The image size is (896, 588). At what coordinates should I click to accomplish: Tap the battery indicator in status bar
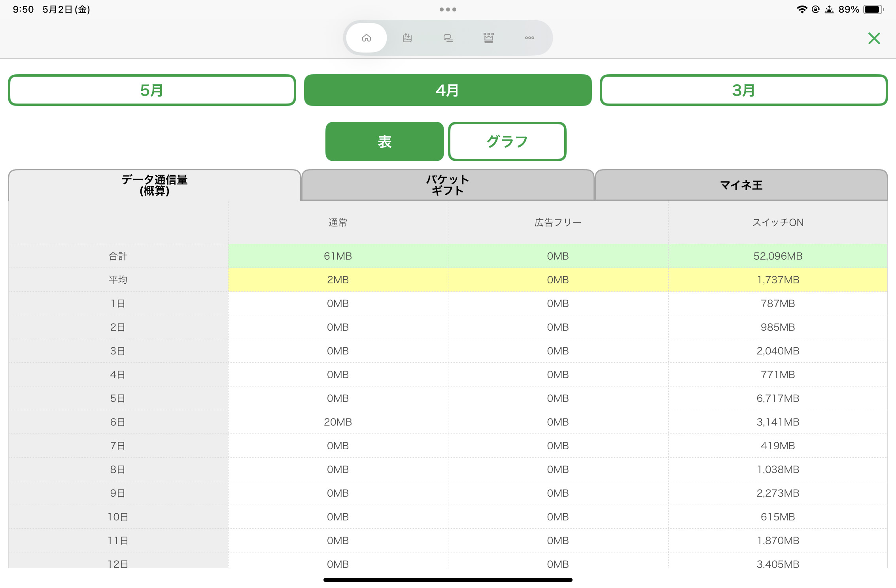point(873,9)
